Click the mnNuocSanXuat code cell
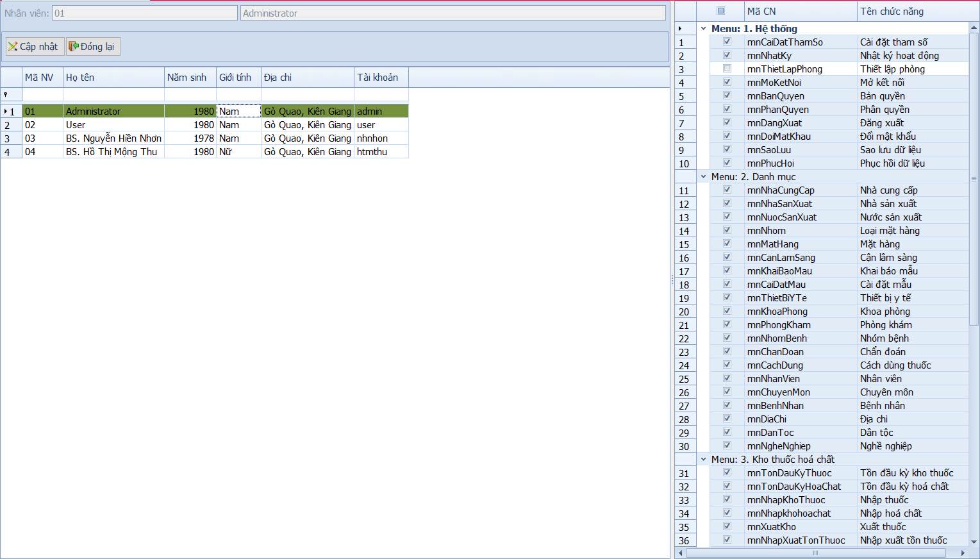980x559 pixels. point(801,217)
